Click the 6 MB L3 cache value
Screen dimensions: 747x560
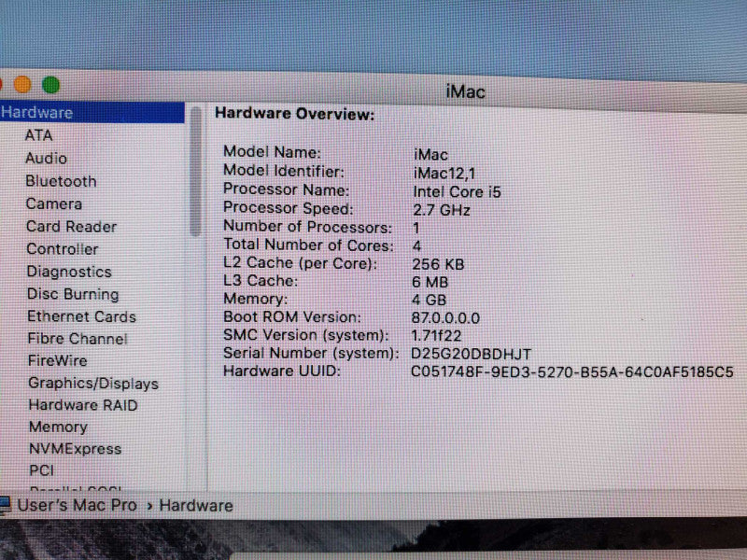[x=430, y=283]
